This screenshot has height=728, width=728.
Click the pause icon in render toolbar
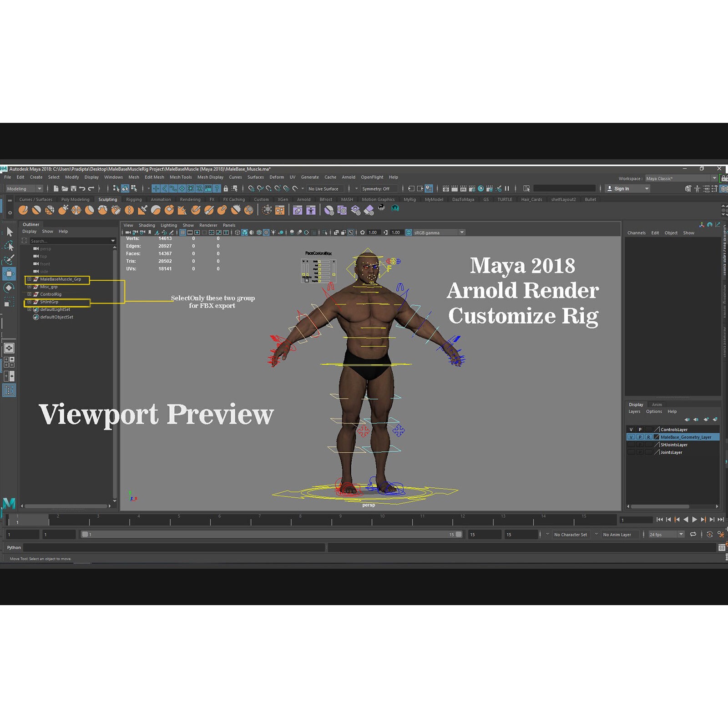coord(507,188)
